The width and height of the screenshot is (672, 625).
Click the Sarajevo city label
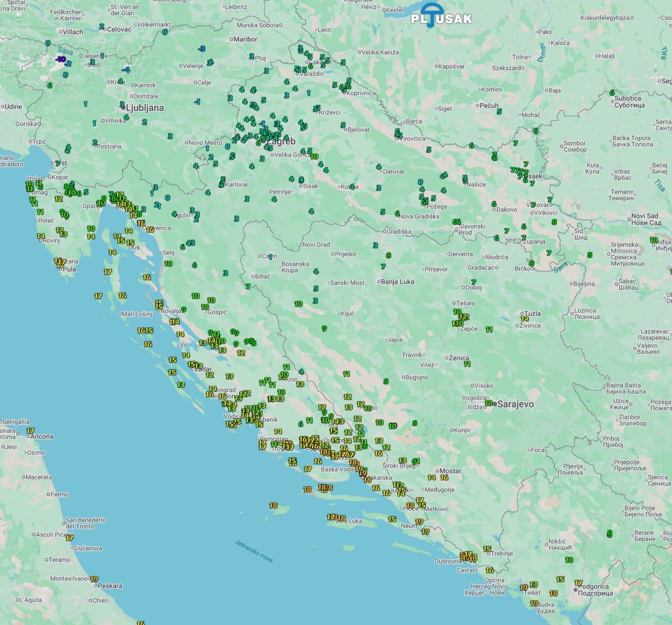[516, 404]
